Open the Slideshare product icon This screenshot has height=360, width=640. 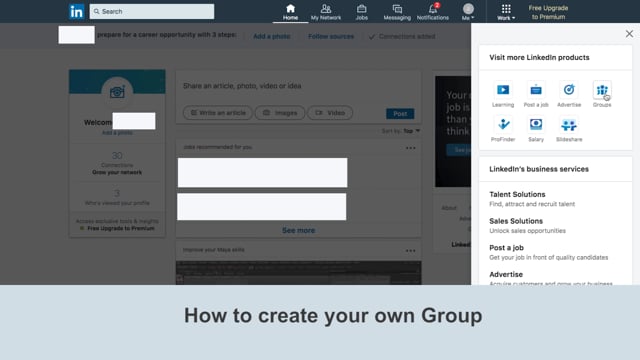[x=569, y=129]
